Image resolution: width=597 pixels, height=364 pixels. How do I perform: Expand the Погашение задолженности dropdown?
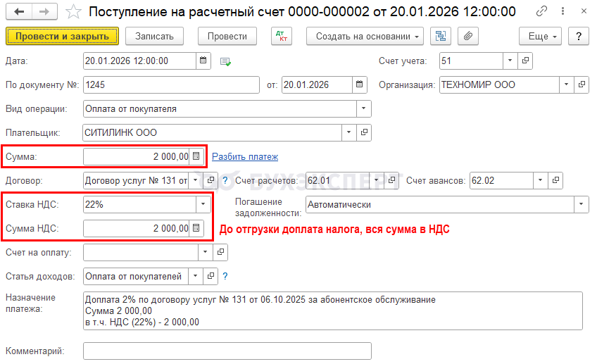coord(581,204)
